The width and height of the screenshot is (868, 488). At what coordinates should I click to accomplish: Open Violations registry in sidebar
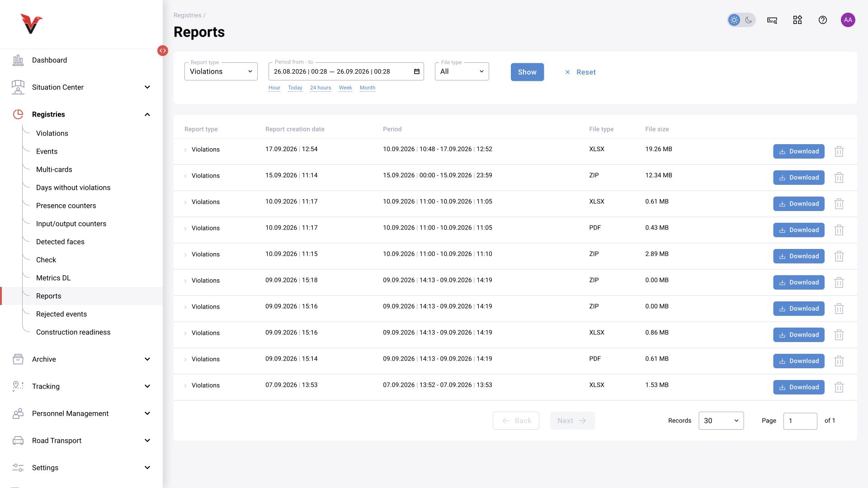(x=52, y=133)
